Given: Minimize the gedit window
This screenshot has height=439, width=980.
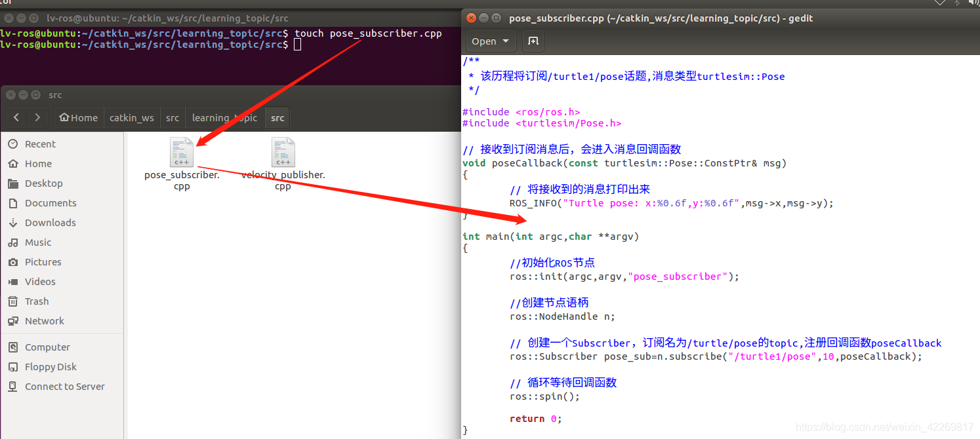Looking at the screenshot, I should [x=484, y=18].
